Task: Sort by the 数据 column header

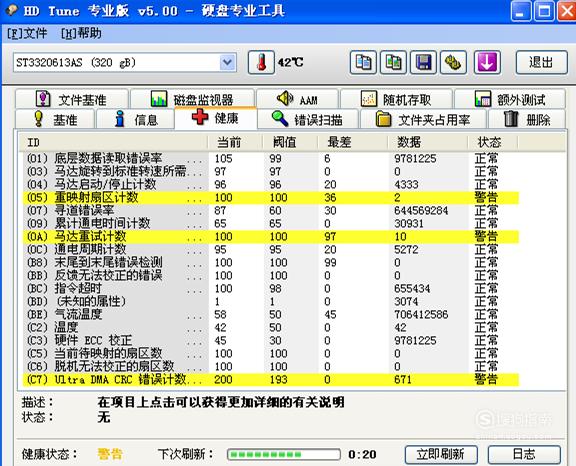Action: [x=428, y=142]
